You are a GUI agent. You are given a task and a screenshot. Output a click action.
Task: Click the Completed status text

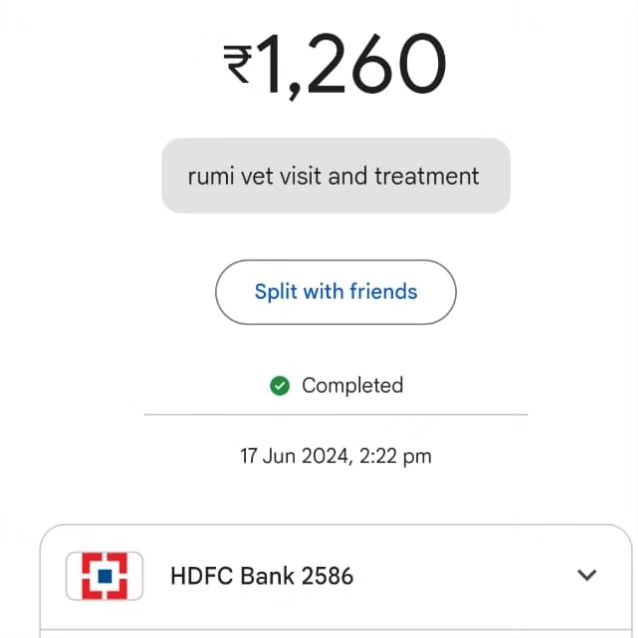coord(352,386)
